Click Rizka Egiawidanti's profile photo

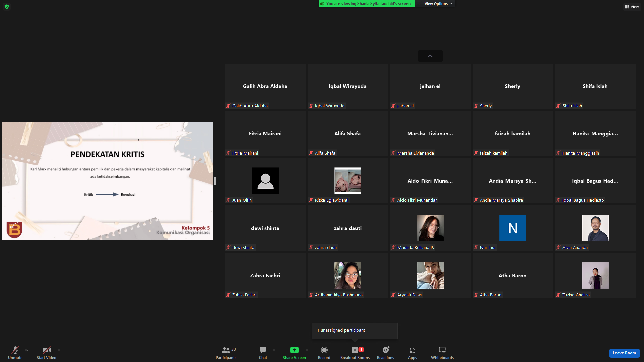tap(348, 181)
